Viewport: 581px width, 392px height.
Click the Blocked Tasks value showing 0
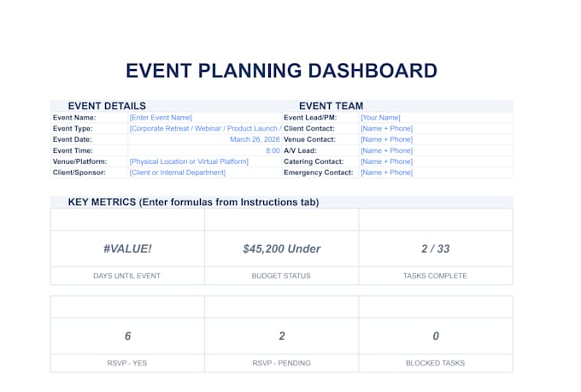436,336
